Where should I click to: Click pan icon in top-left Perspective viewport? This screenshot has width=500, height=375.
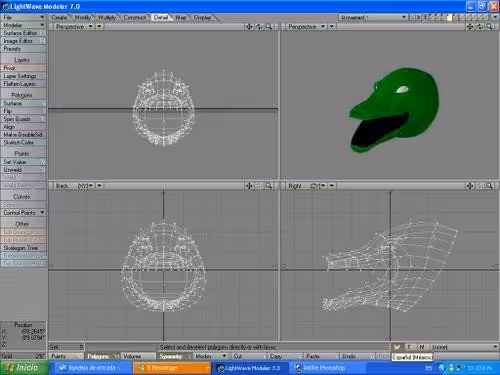point(249,27)
